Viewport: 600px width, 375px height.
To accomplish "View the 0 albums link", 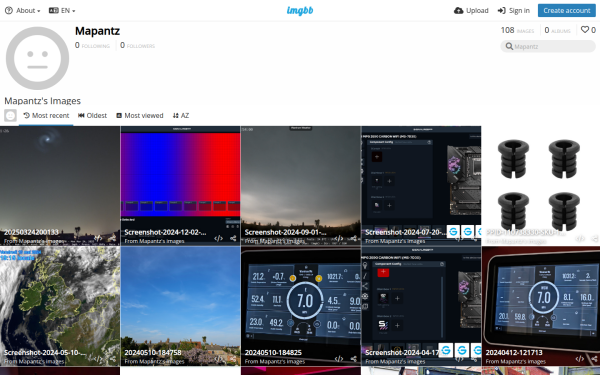I will pyautogui.click(x=558, y=30).
